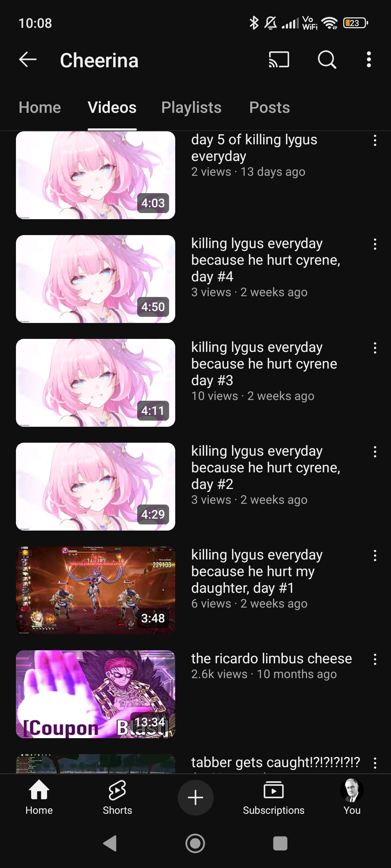Viewport: 391px width, 868px height.
Task: Open options for day 5 lygus video
Action: pyautogui.click(x=375, y=140)
